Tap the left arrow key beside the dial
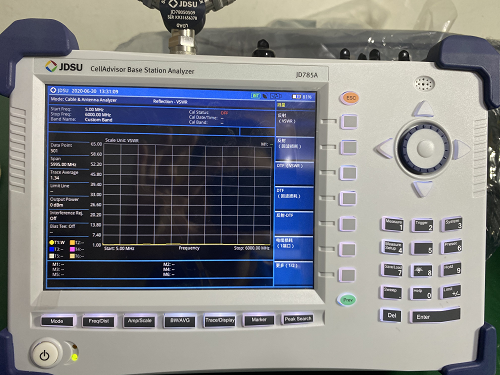The width and height of the screenshot is (500, 375). (384, 148)
